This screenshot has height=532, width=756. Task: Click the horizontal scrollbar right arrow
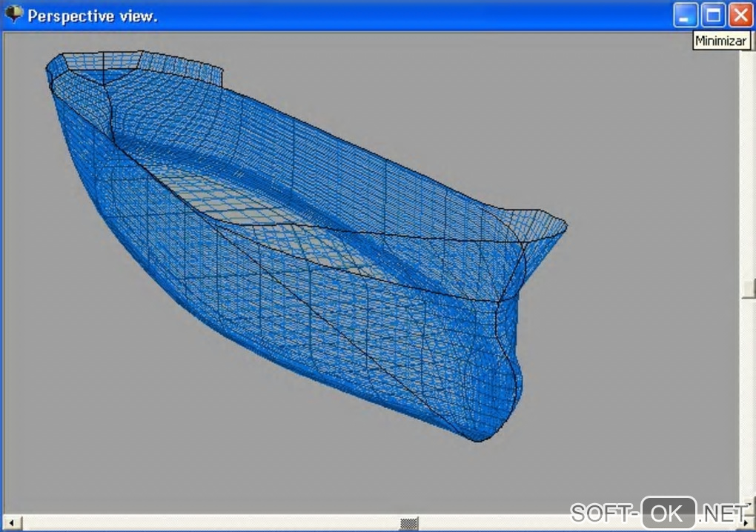[746, 522]
